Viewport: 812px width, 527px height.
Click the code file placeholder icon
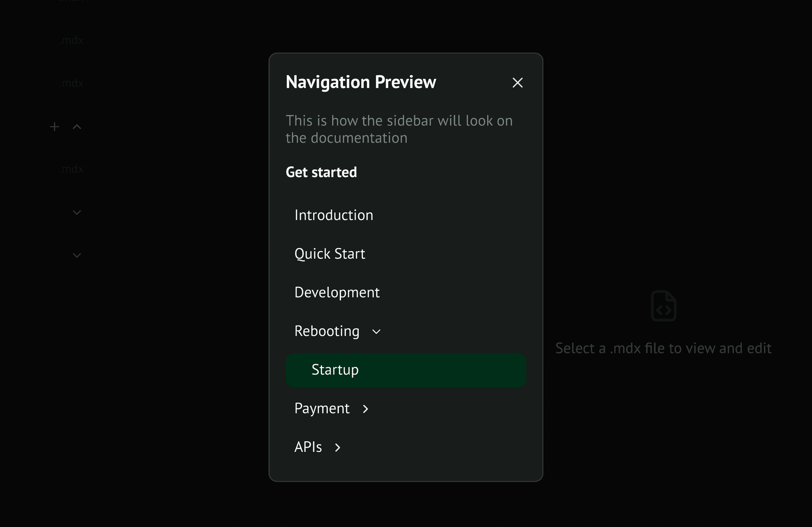pyautogui.click(x=663, y=306)
